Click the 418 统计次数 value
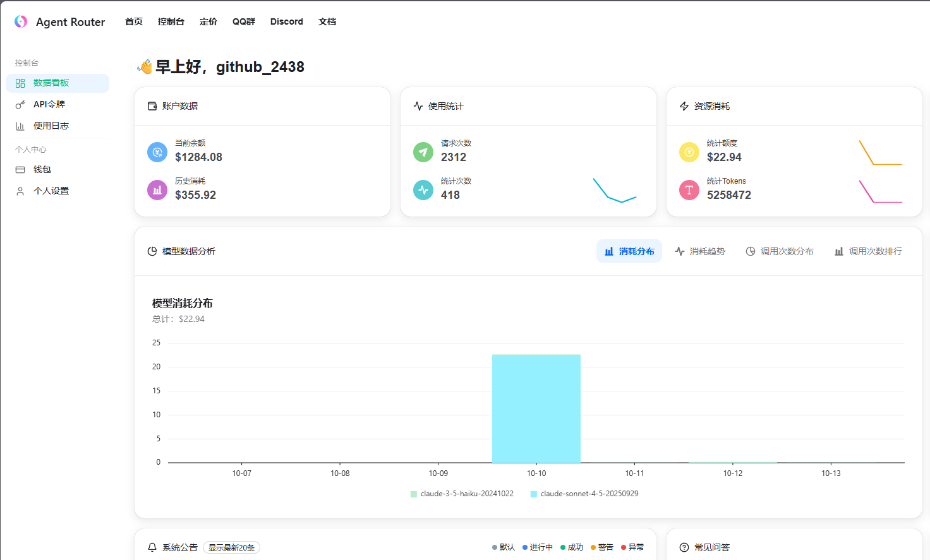The width and height of the screenshot is (930, 560). click(450, 195)
